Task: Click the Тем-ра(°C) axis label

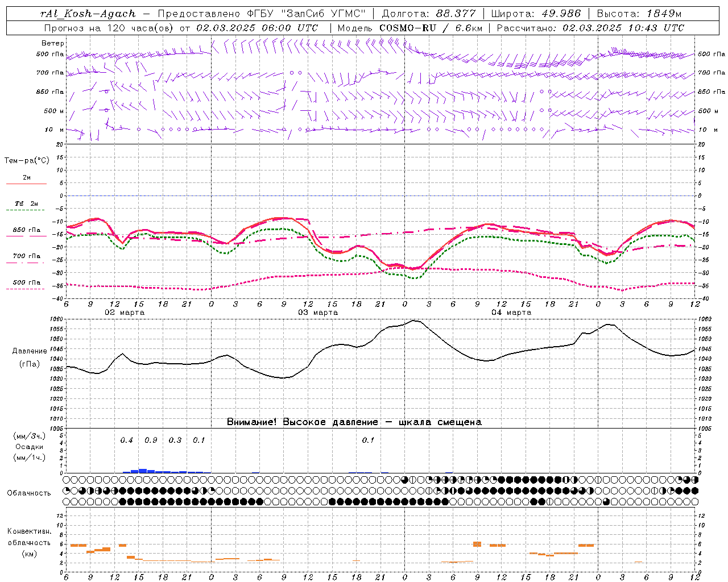Action: coord(27,161)
